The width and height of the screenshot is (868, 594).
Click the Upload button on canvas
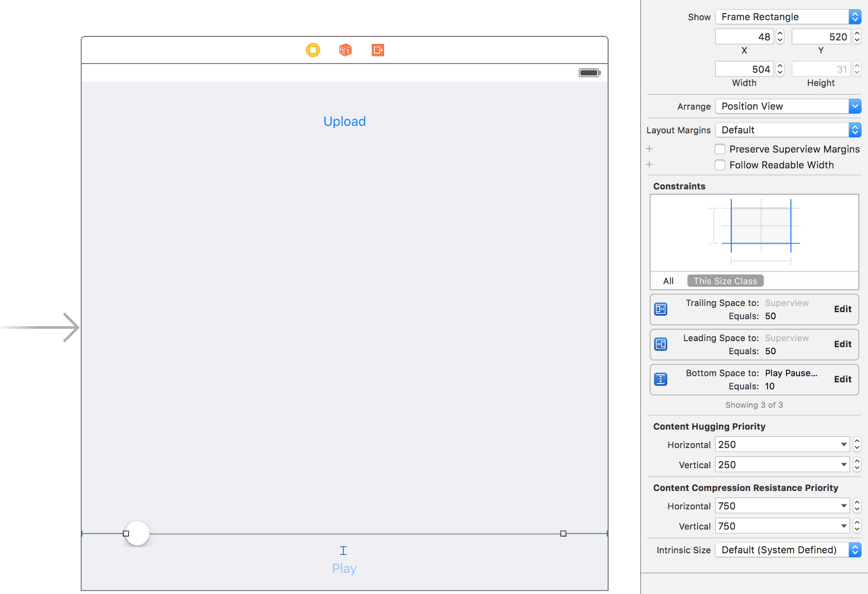coord(344,122)
